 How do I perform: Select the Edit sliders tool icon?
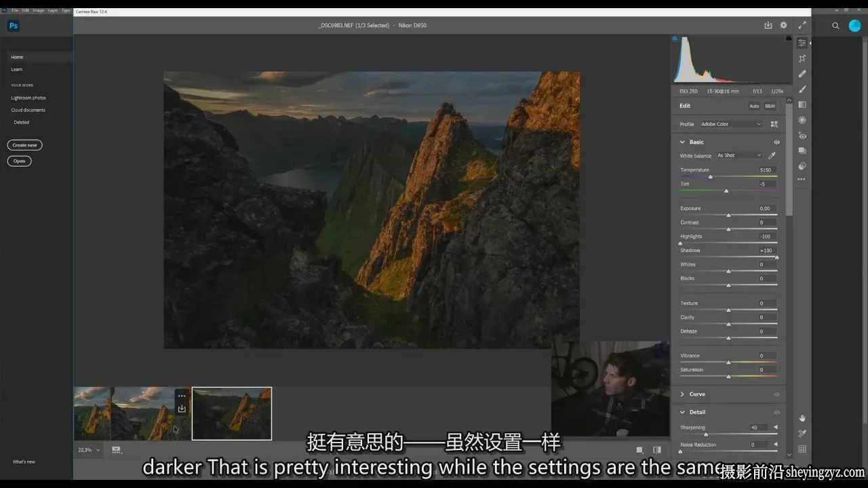[x=802, y=43]
